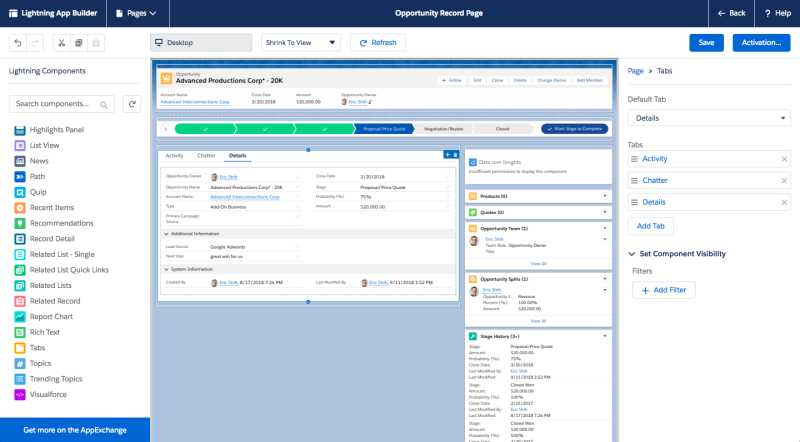Select the Negotiation/Review path stage
This screenshot has height=442, width=800.
point(443,129)
